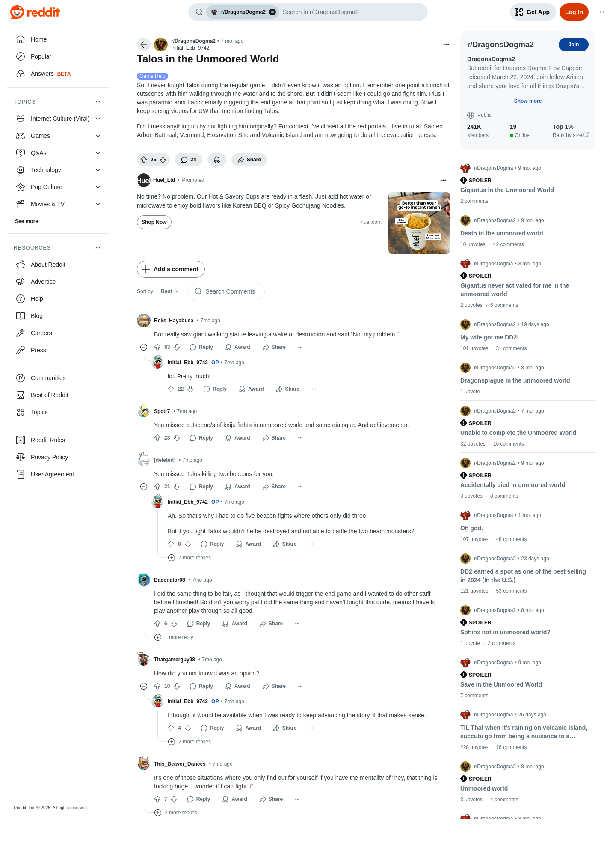Open the post's three-dot options menu

coord(446,45)
